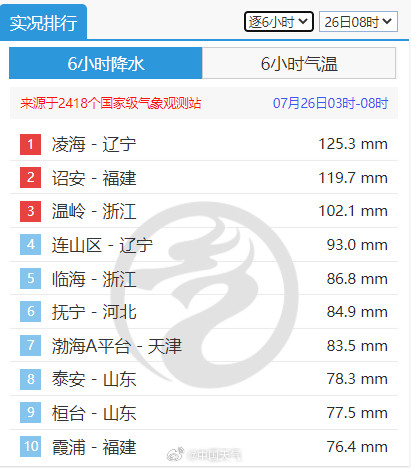Click the time range 07月26日03时-08时

[x=330, y=103]
